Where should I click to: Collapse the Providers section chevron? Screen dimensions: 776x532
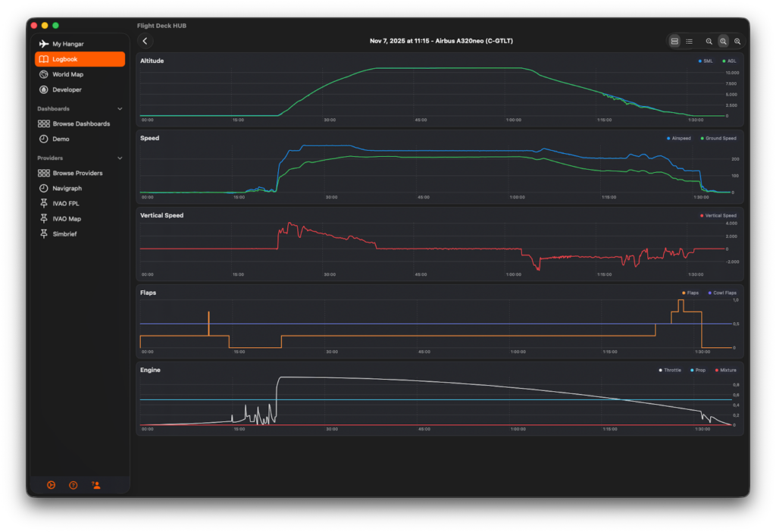tap(120, 158)
